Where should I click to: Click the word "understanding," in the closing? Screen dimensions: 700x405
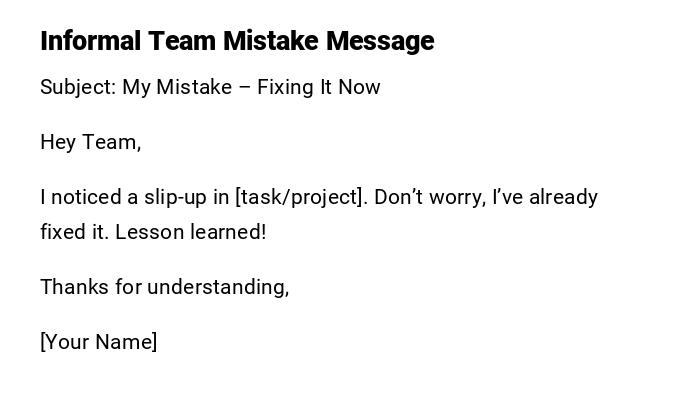pyautogui.click(x=218, y=287)
